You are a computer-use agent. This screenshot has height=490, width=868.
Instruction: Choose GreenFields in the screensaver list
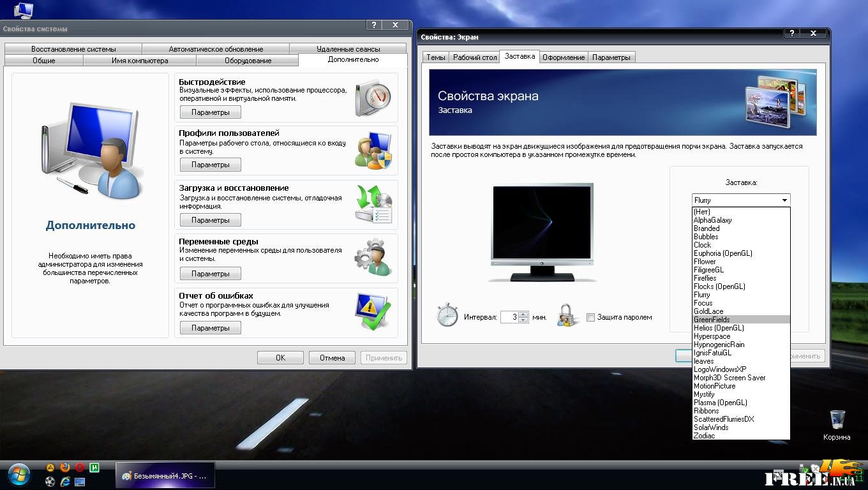coord(741,320)
